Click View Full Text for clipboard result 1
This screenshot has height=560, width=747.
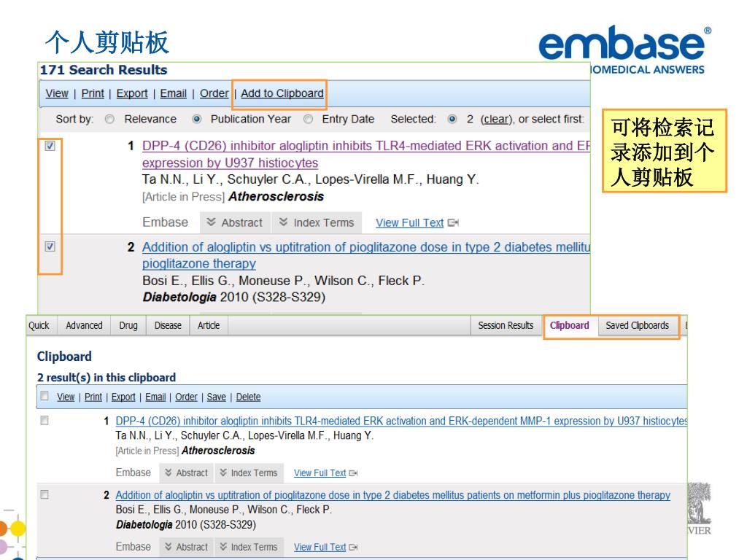coord(320,472)
